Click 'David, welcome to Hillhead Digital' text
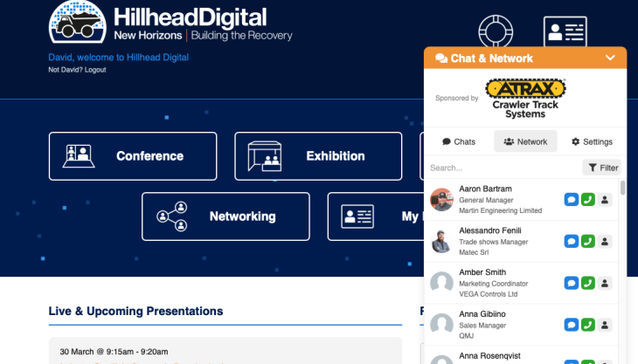The width and height of the screenshot is (638, 364). 118,58
